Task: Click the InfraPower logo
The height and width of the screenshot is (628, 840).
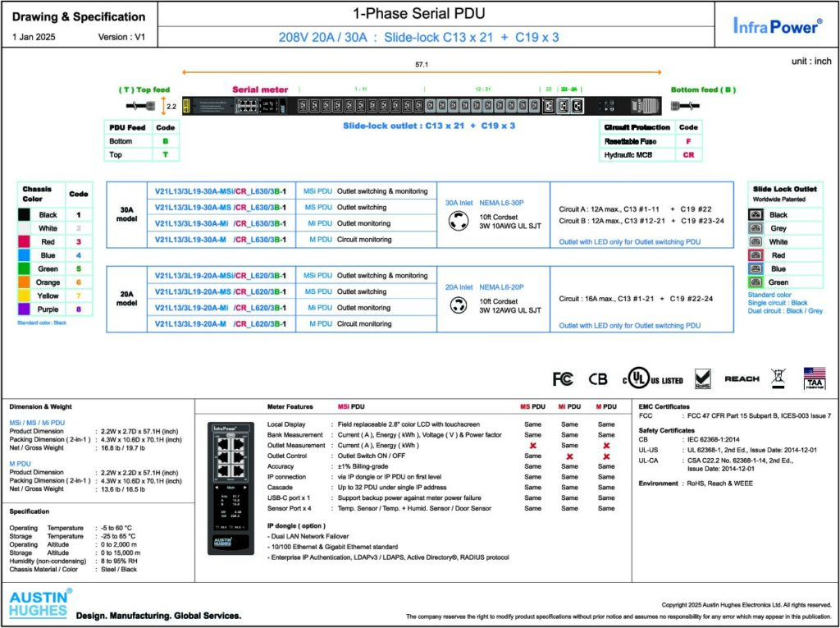Action: tap(777, 25)
